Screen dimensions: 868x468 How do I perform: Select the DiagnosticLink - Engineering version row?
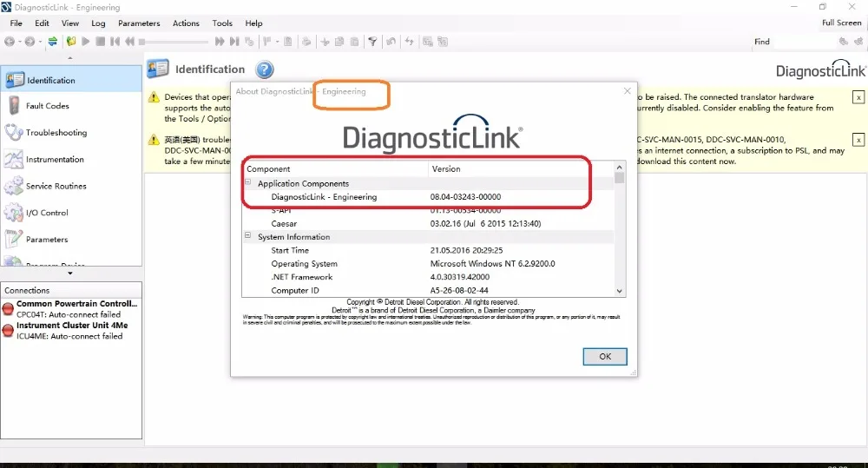(x=428, y=197)
